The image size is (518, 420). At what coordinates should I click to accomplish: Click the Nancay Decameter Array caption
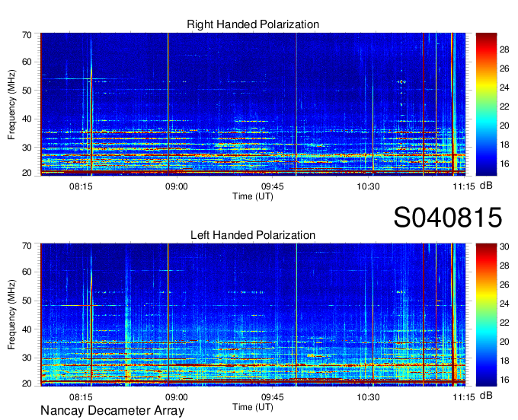point(112,410)
